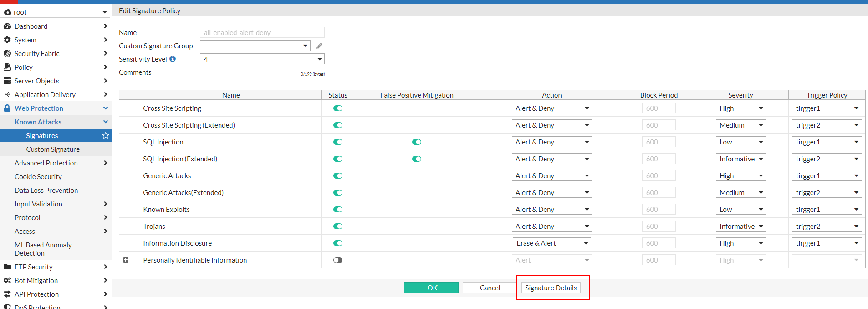This screenshot has width=868, height=309.
Task: Disable the Cross Site Scripting status toggle
Action: coord(337,108)
